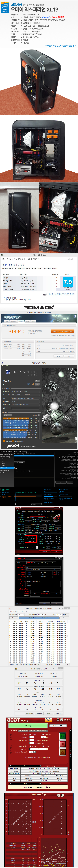The image size is (78, 868).
Task: Click the LinX window title icon
Action: (x=10, y=609)
